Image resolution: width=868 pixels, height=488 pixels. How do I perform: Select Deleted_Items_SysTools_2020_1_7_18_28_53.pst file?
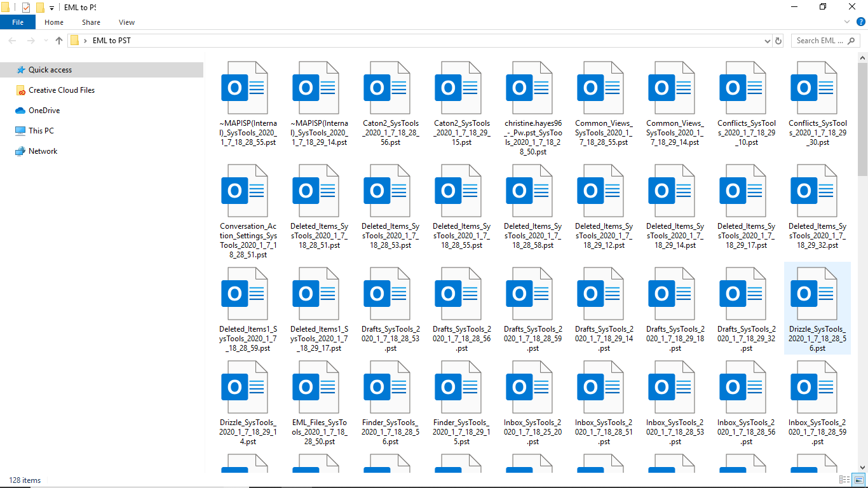390,207
